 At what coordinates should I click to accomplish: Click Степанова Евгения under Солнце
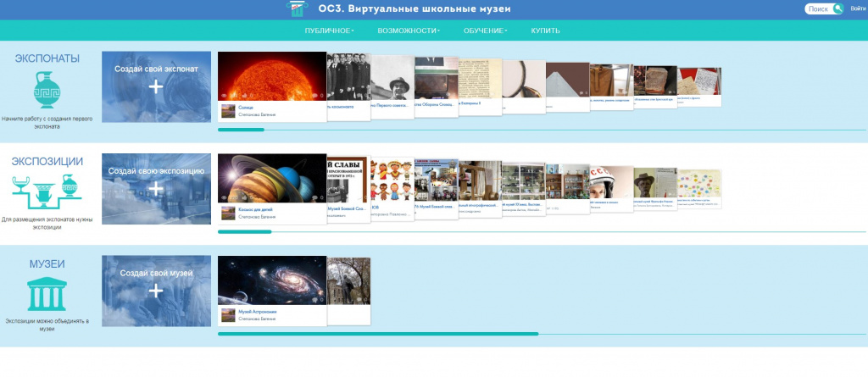(257, 114)
